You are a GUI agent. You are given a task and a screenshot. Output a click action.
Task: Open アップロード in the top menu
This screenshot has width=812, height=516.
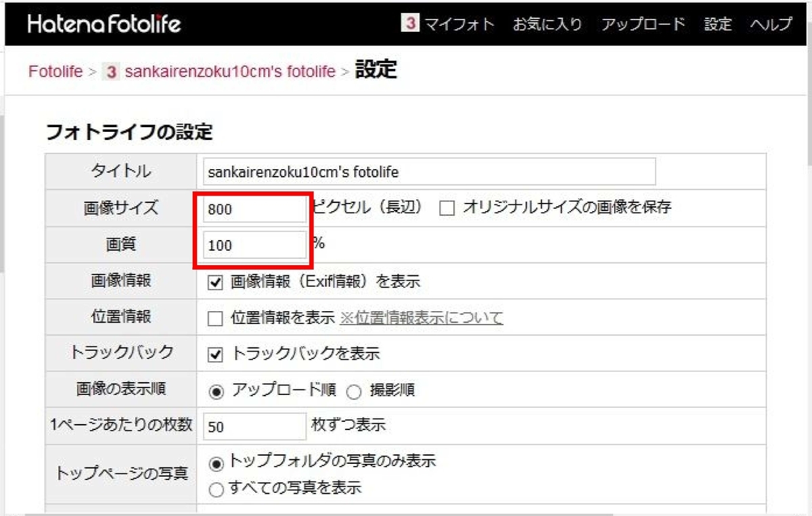click(x=644, y=24)
